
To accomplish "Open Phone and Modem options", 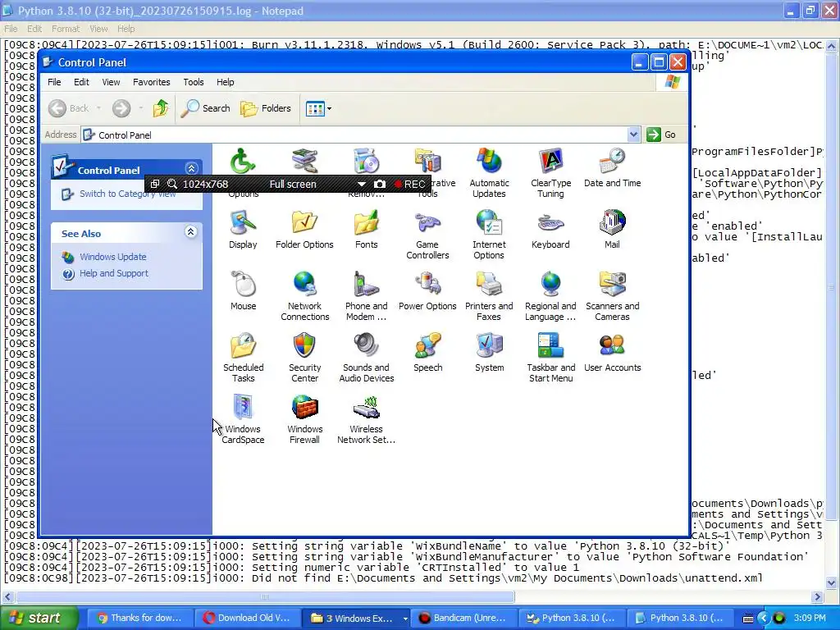I will [367, 295].
